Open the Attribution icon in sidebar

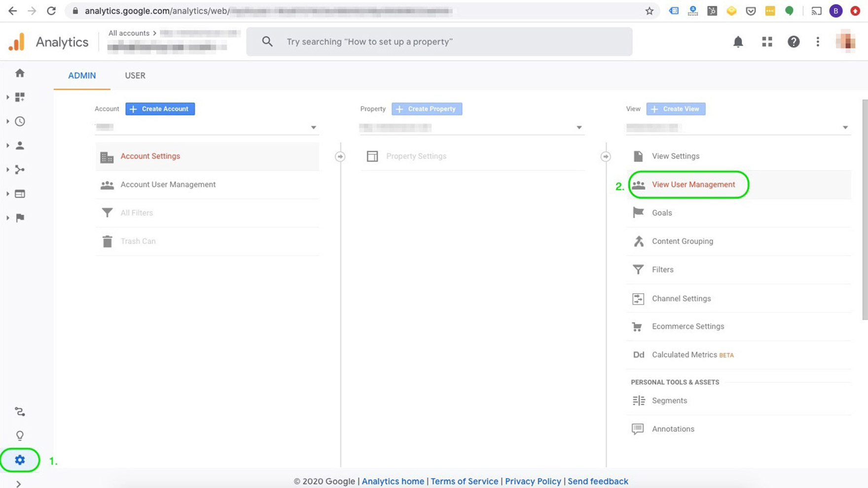click(20, 412)
